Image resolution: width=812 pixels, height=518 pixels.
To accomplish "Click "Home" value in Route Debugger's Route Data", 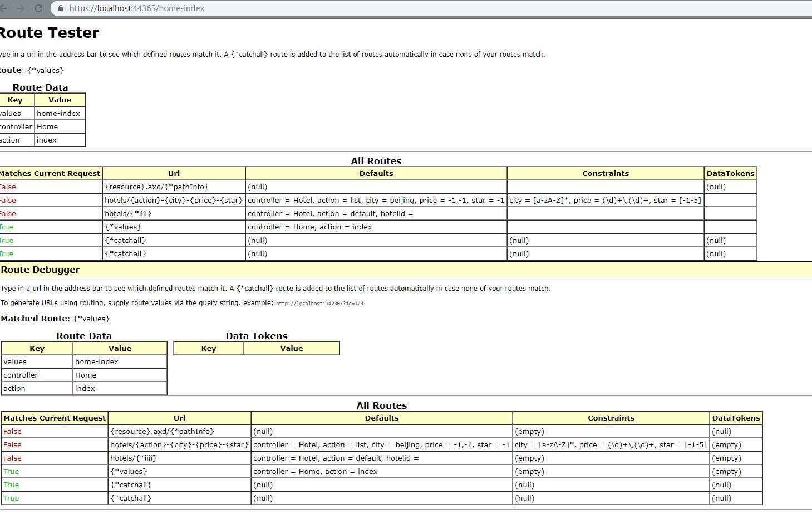I will click(x=86, y=375).
